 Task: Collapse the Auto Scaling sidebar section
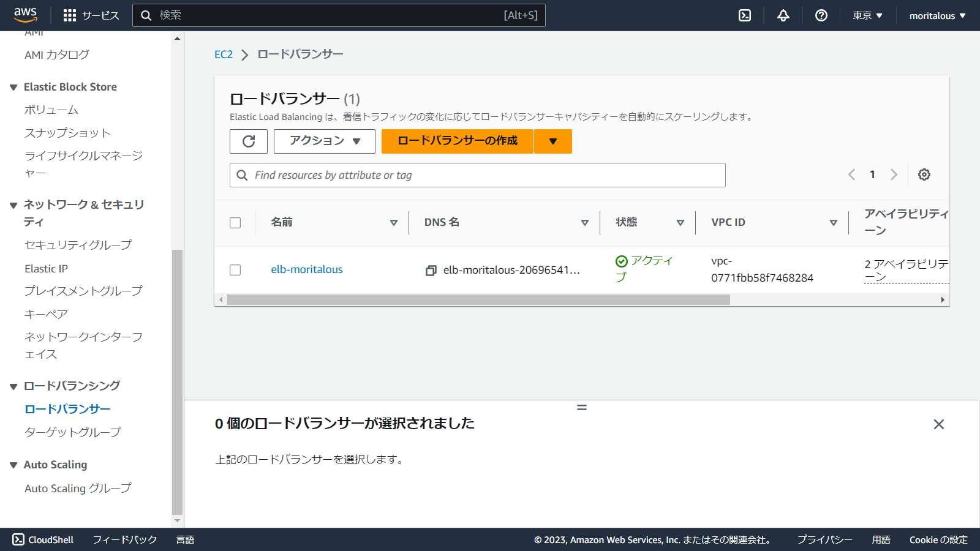[13, 465]
